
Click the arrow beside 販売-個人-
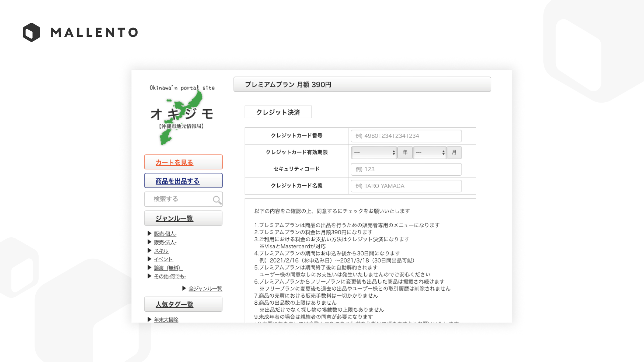coord(150,233)
